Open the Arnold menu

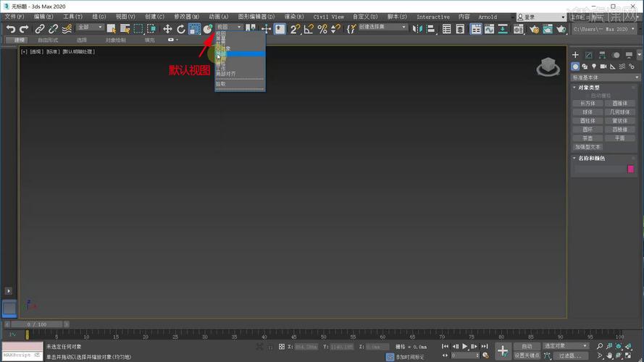pos(488,17)
